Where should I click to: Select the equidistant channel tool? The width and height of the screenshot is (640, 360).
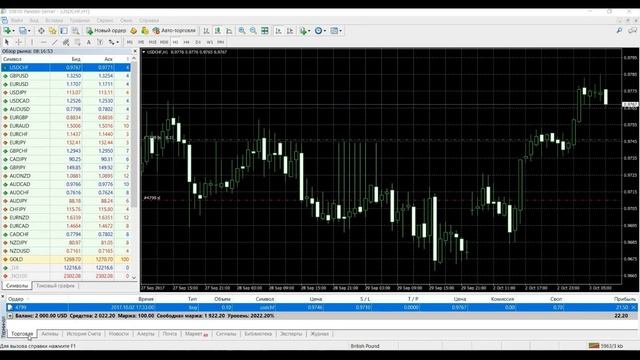66,42
